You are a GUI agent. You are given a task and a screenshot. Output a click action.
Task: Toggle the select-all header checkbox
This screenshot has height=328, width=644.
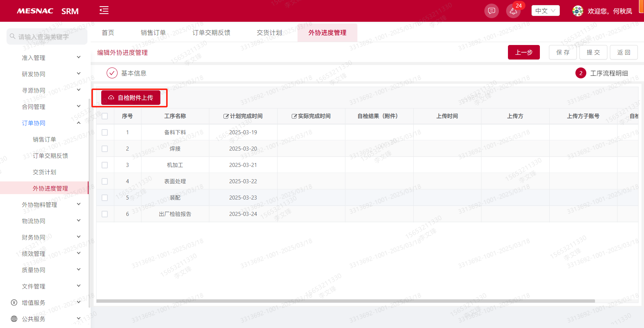(105, 116)
